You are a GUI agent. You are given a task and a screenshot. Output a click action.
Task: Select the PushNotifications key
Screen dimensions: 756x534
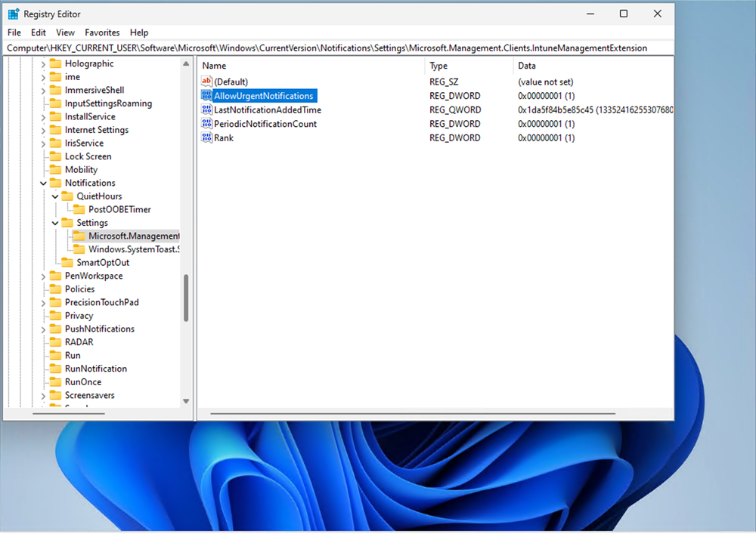pyautogui.click(x=99, y=329)
